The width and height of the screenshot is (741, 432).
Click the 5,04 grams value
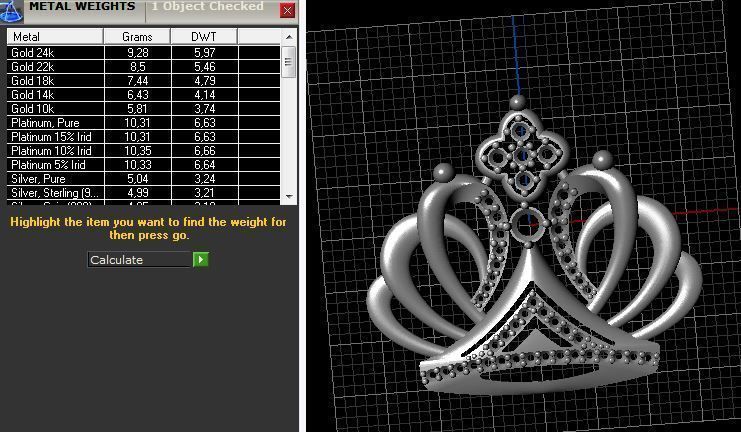tap(138, 179)
